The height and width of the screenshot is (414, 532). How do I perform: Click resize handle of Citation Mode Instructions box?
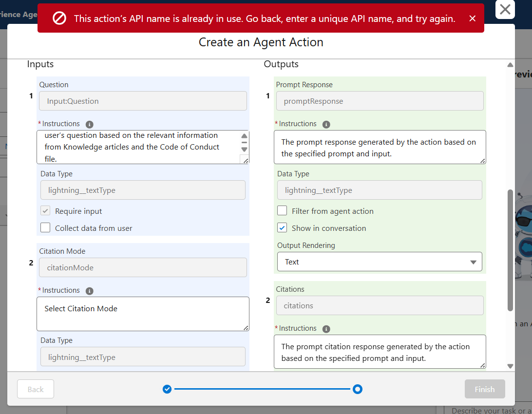click(246, 328)
